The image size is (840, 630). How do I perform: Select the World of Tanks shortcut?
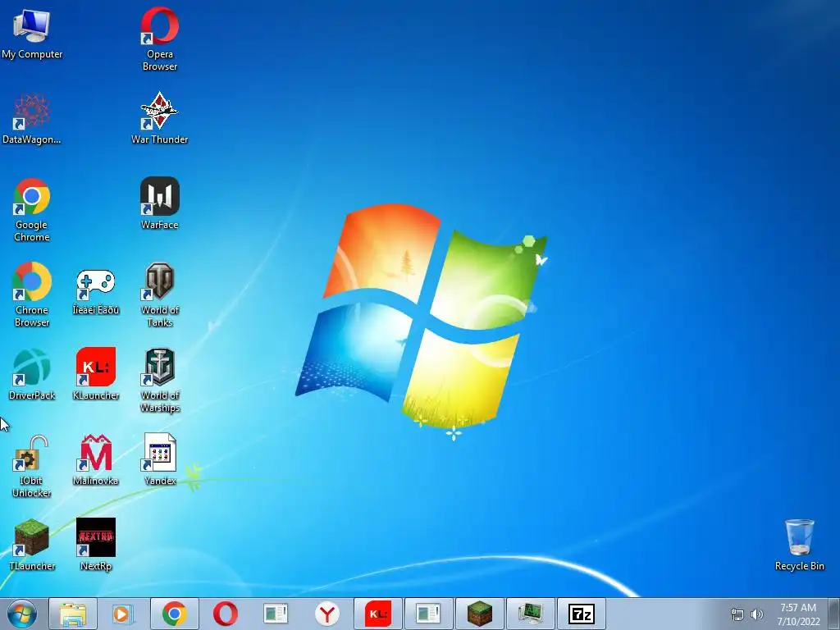coord(160,294)
